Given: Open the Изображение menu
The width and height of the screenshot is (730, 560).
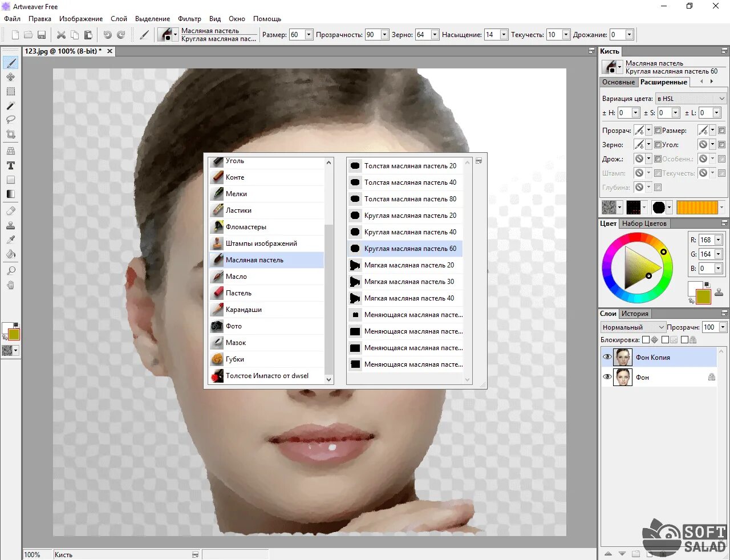Looking at the screenshot, I should (x=81, y=19).
